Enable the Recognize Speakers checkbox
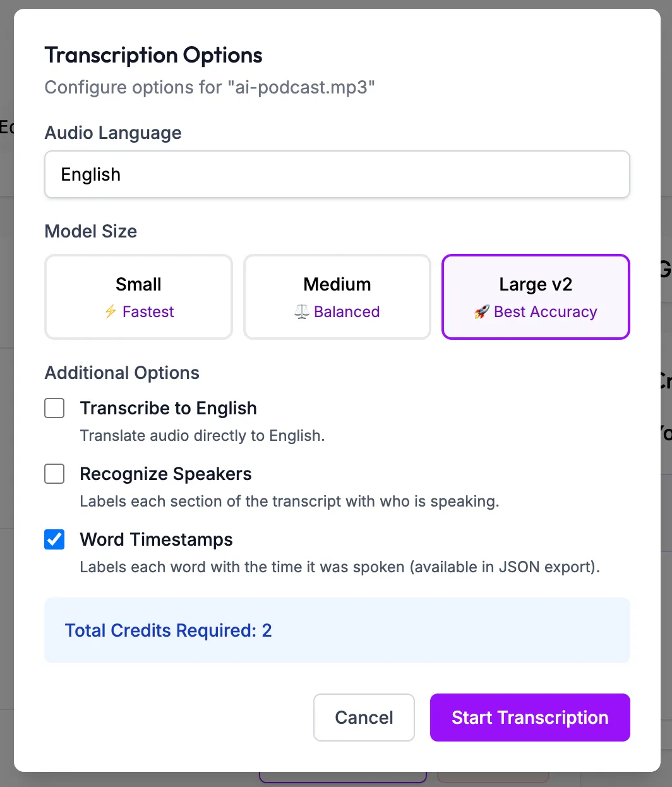The width and height of the screenshot is (672, 787). [54, 474]
